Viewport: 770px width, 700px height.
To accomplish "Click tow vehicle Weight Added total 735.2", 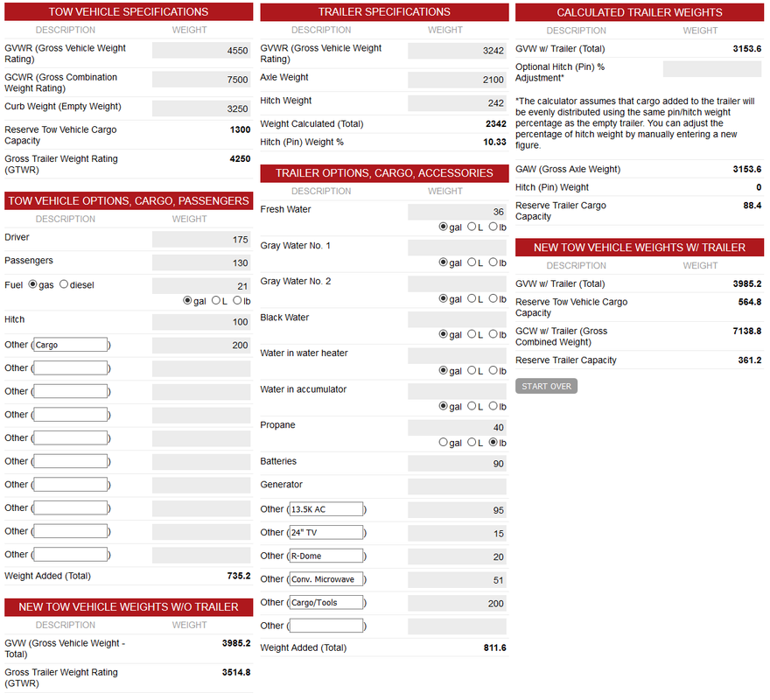I will 239,577.
